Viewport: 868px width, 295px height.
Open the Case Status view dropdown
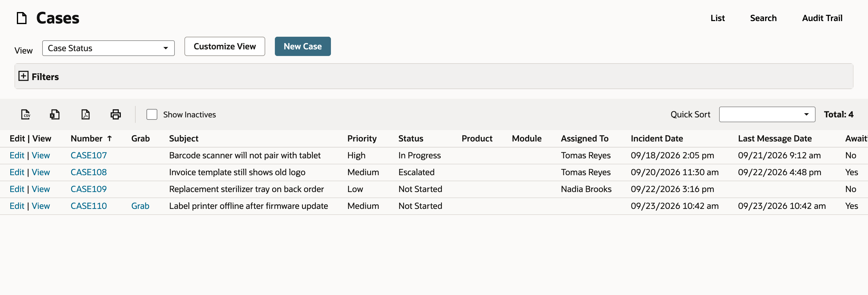coord(108,48)
